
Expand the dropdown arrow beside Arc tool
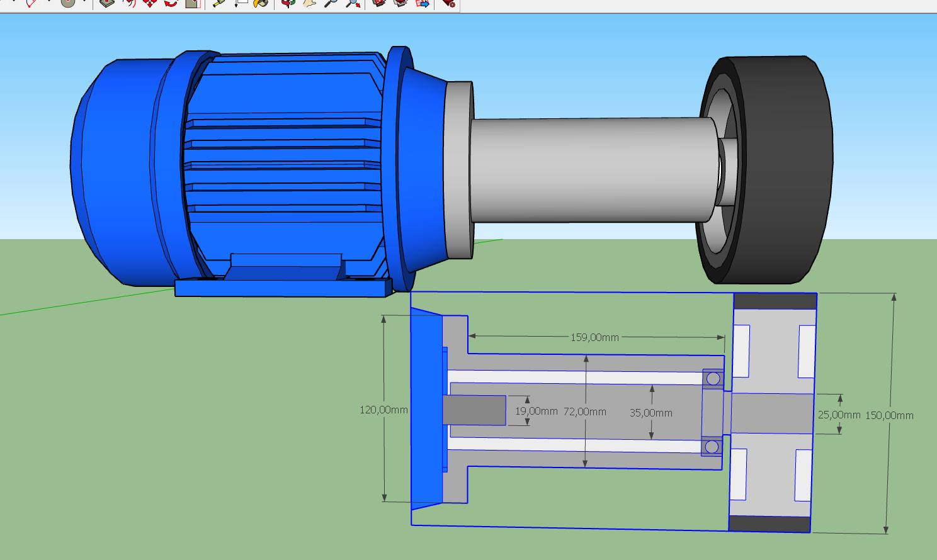click(48, 2)
